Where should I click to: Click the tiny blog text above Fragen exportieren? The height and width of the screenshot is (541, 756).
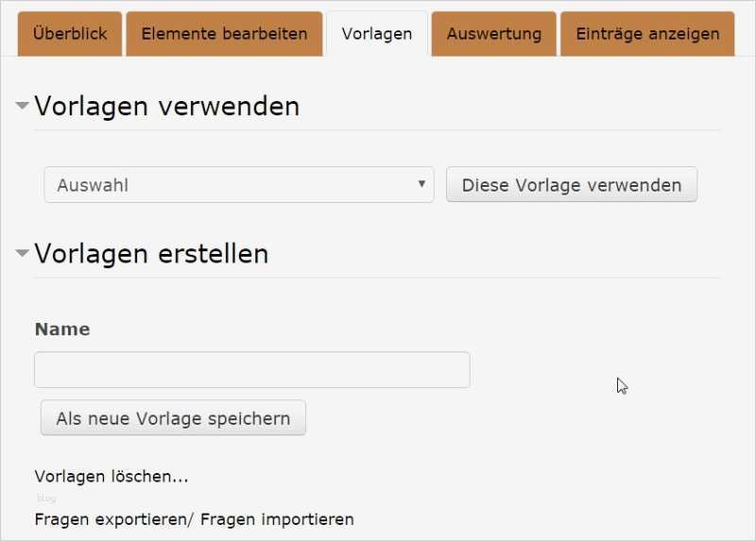[46, 499]
